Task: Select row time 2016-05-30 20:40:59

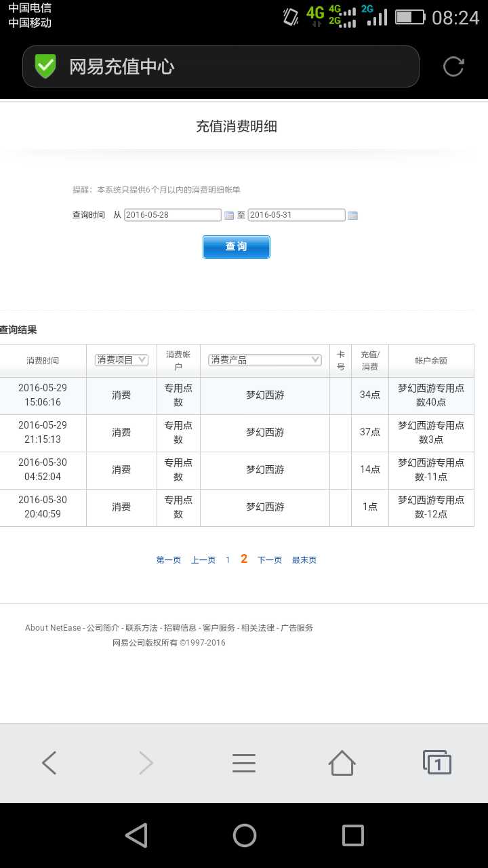Action: (43, 507)
